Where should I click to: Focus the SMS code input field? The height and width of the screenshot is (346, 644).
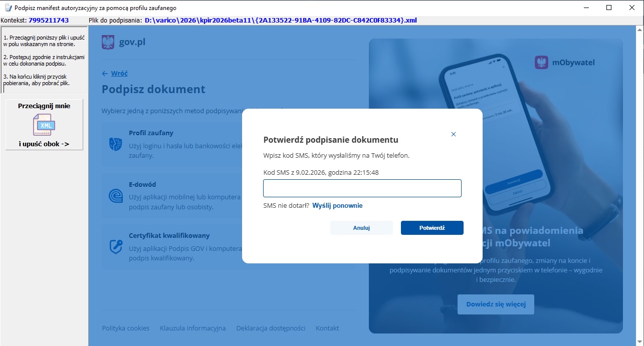click(362, 188)
